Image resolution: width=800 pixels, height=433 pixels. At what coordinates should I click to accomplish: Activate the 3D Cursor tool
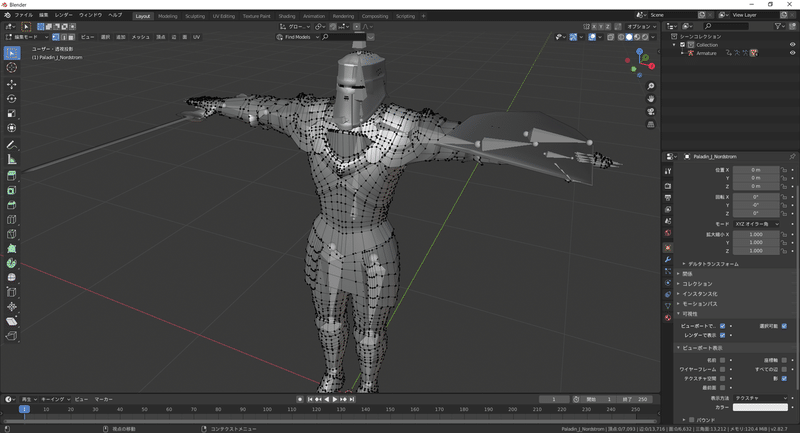tap(12, 68)
